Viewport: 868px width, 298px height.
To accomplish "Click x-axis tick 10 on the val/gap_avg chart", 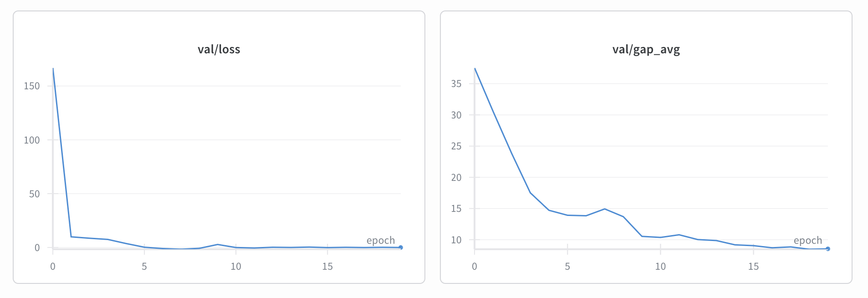I will pos(660,267).
